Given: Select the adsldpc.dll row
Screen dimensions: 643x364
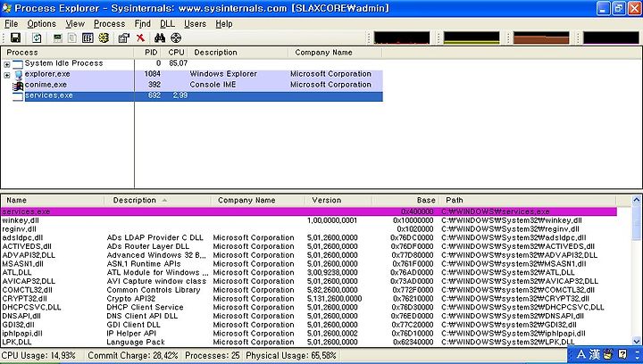Looking at the screenshot, I should click(309, 237).
